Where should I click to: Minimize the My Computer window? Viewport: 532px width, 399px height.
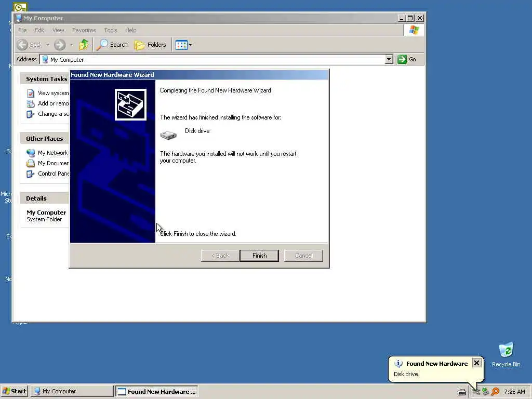point(402,18)
